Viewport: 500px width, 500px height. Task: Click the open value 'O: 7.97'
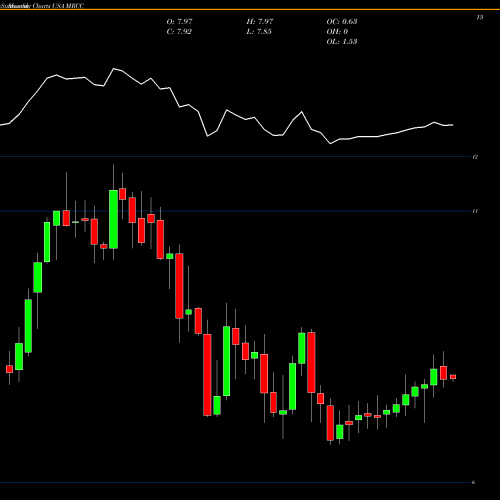point(179,21)
